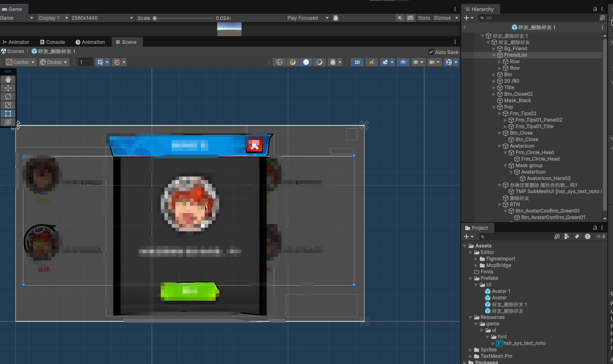Select the Rect tool
613x364 pixels.
[x=8, y=114]
